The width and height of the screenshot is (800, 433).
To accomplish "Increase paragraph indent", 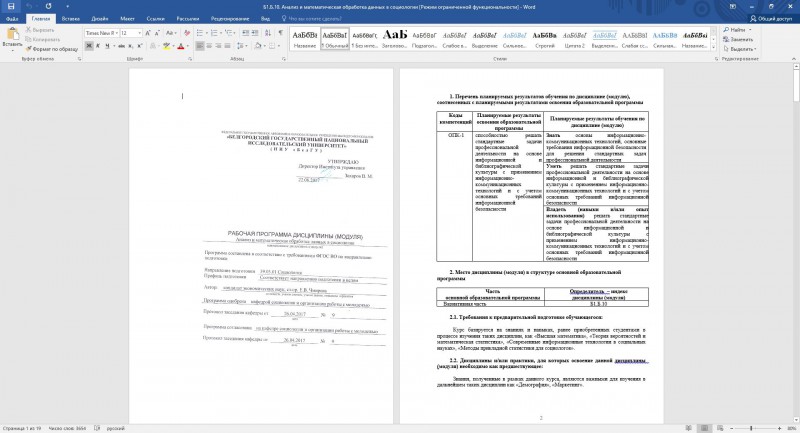I will pos(255,33).
